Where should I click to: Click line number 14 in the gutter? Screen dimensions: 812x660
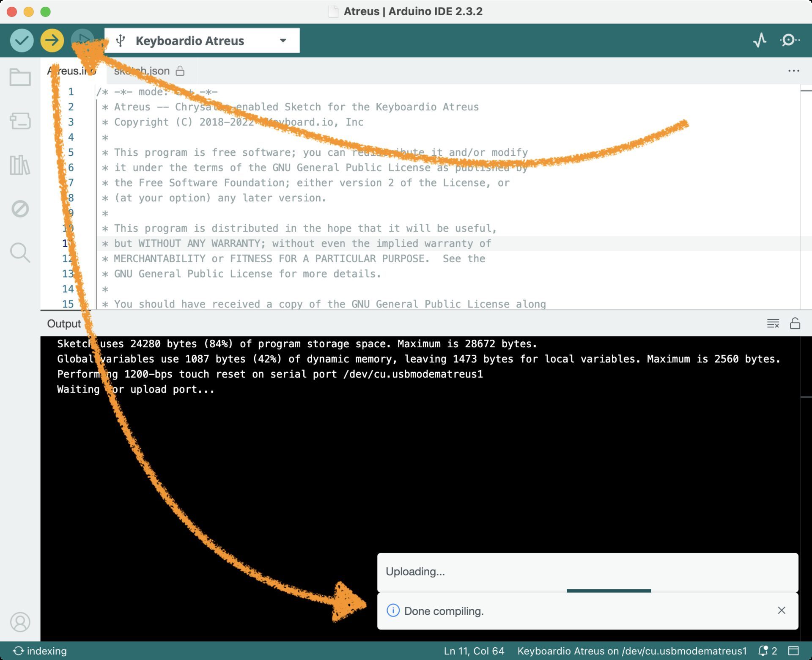pos(68,289)
